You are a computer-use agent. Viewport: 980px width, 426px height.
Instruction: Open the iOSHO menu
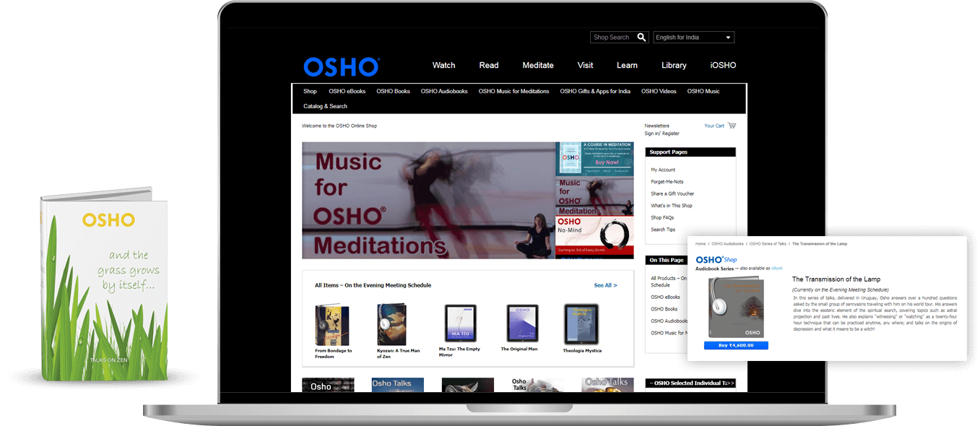723,65
